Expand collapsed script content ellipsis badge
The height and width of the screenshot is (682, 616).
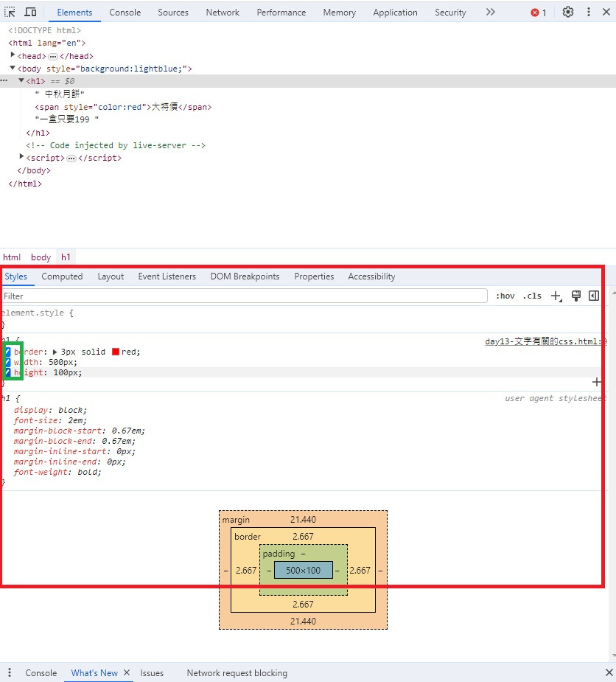(71, 159)
